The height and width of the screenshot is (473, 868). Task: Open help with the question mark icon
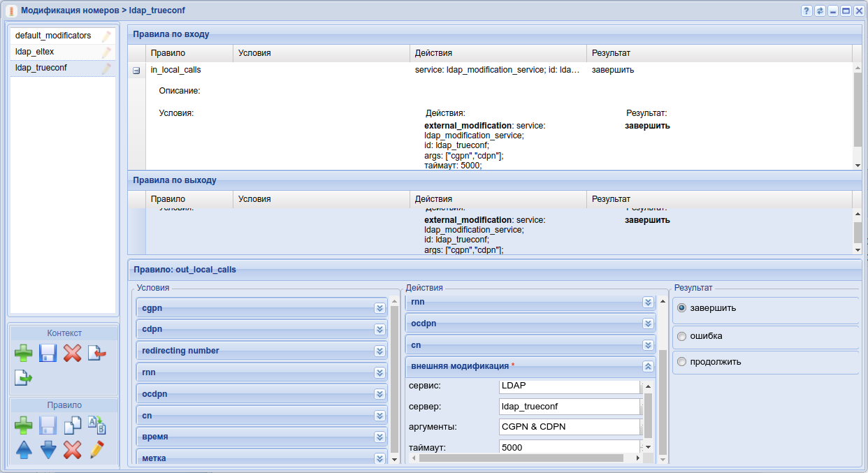(806, 11)
